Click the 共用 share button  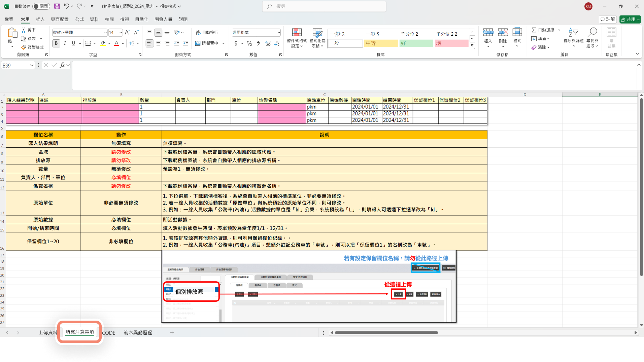(630, 19)
